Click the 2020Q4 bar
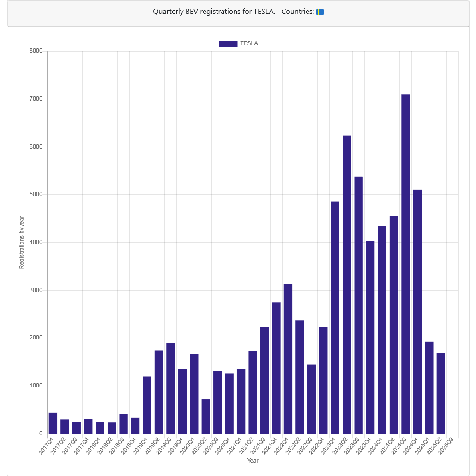 click(x=229, y=404)
